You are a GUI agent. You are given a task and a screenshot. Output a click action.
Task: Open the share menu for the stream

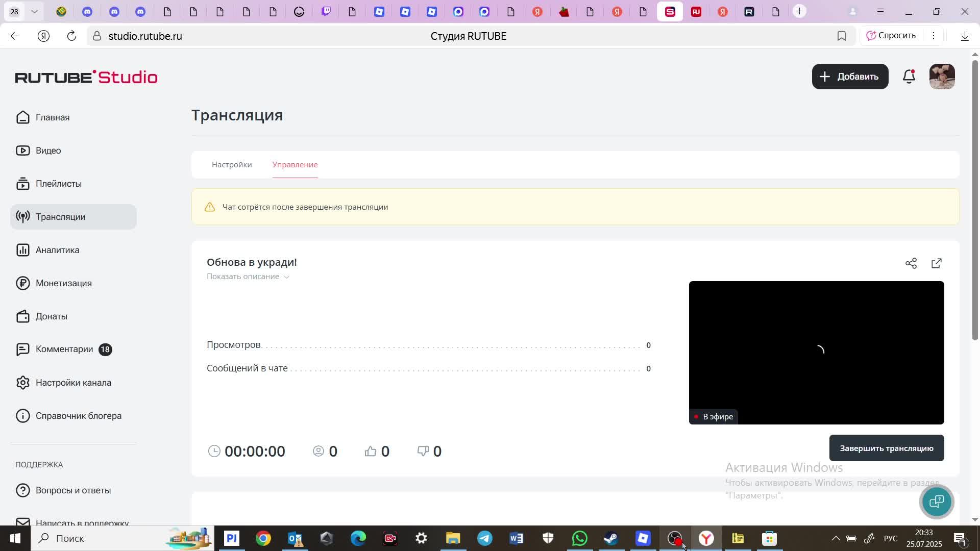pos(911,263)
